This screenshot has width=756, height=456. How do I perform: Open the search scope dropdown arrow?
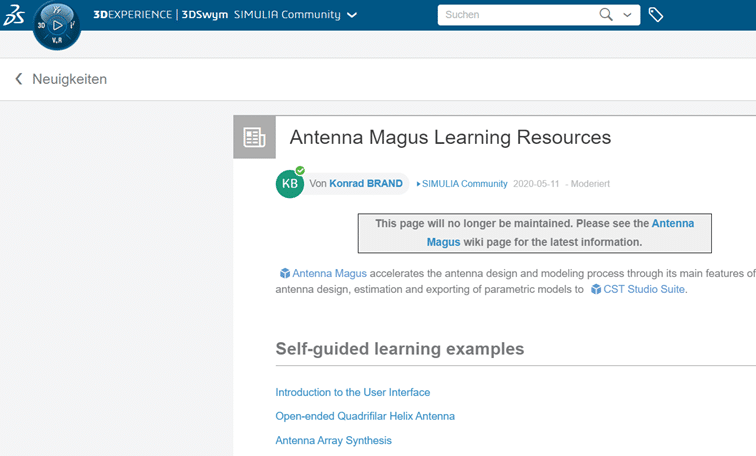(x=627, y=15)
